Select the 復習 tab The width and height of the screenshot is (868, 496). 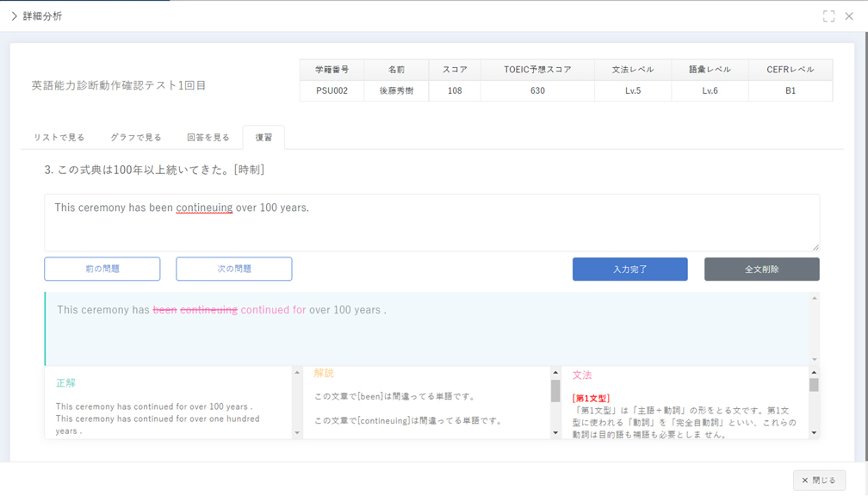pyautogui.click(x=263, y=137)
